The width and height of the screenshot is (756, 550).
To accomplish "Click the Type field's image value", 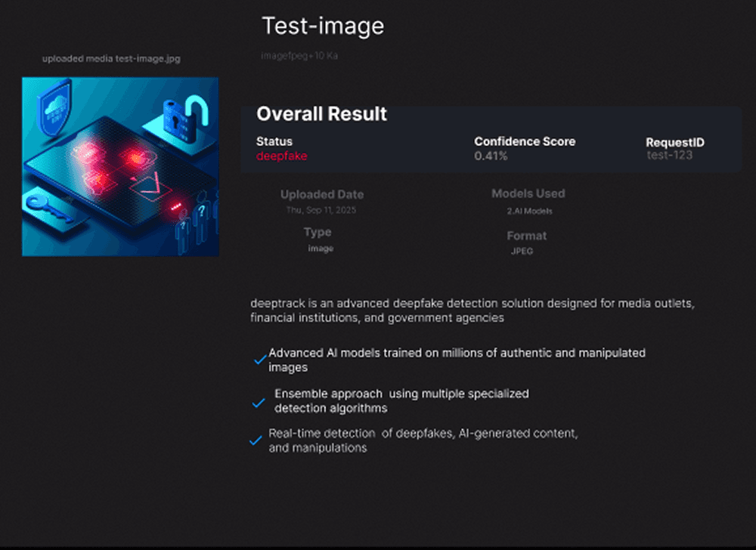I will point(321,249).
